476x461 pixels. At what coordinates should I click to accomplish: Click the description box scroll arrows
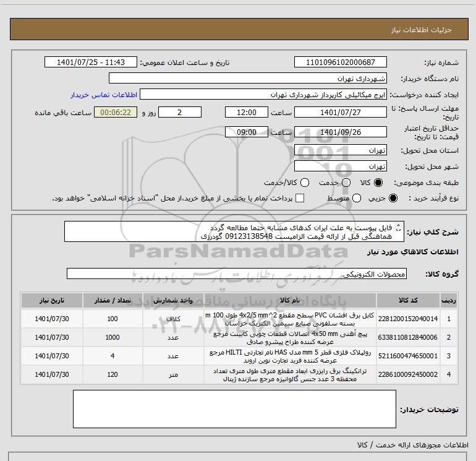tap(399, 228)
